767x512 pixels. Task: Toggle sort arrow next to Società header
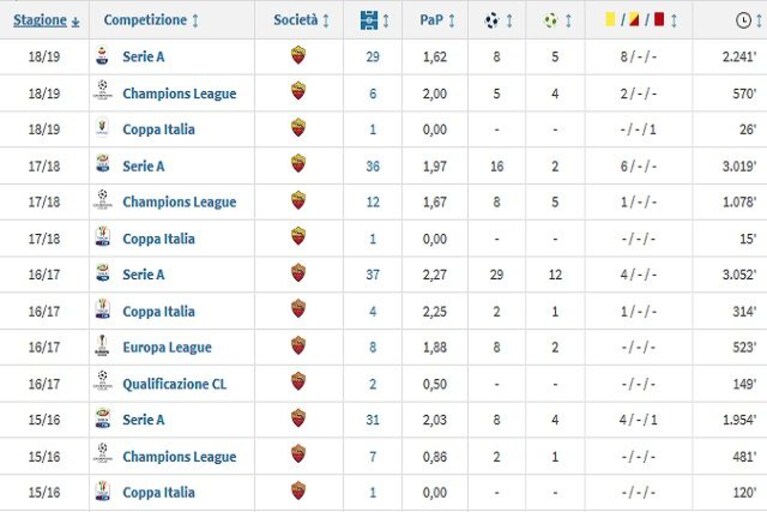coord(326,21)
